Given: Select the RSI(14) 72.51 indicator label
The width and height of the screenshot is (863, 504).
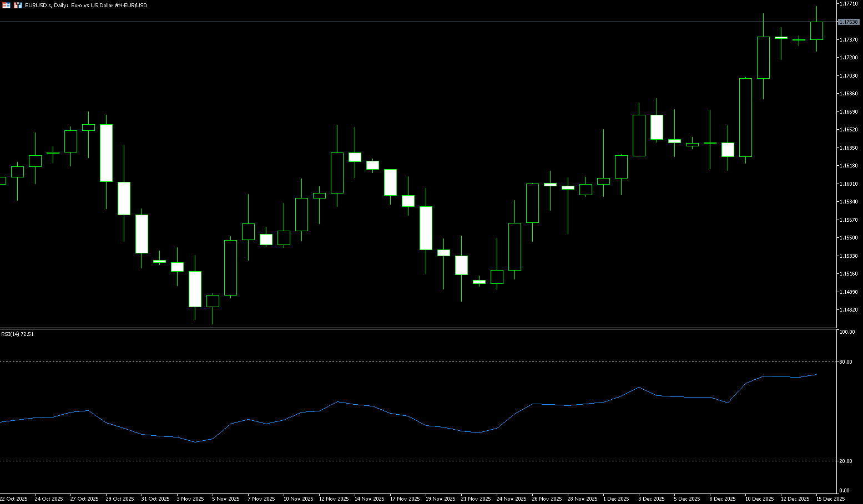Looking at the screenshot, I should coord(17,334).
